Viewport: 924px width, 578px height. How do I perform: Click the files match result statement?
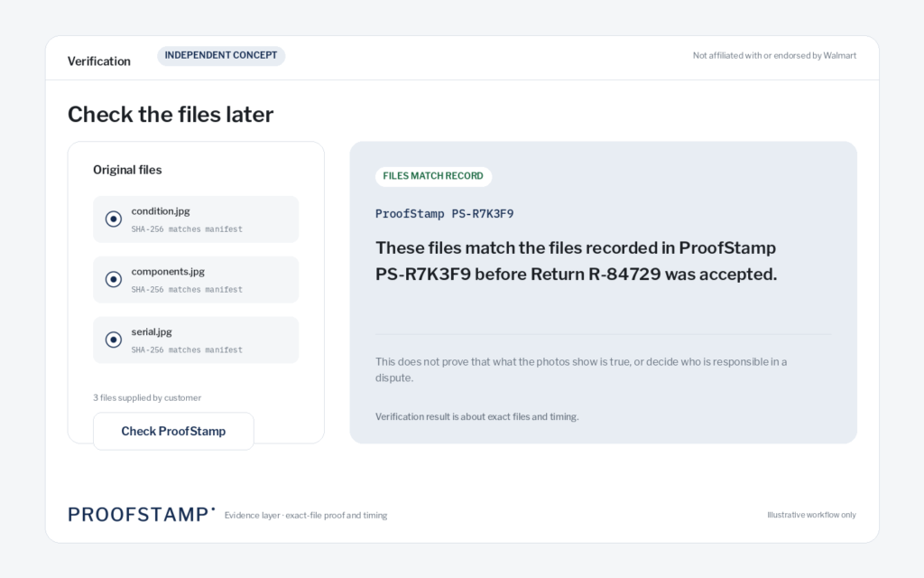(577, 261)
